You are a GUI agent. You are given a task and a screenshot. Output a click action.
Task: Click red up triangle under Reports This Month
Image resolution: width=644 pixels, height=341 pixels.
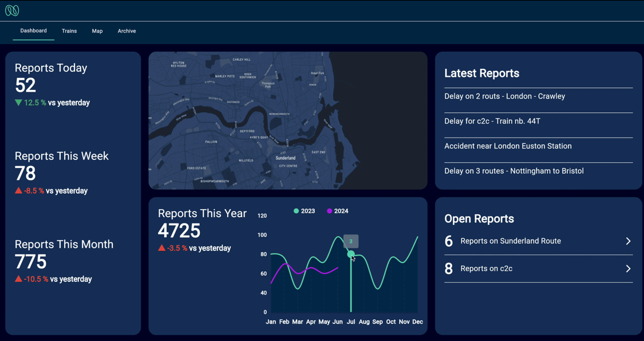[x=18, y=279]
